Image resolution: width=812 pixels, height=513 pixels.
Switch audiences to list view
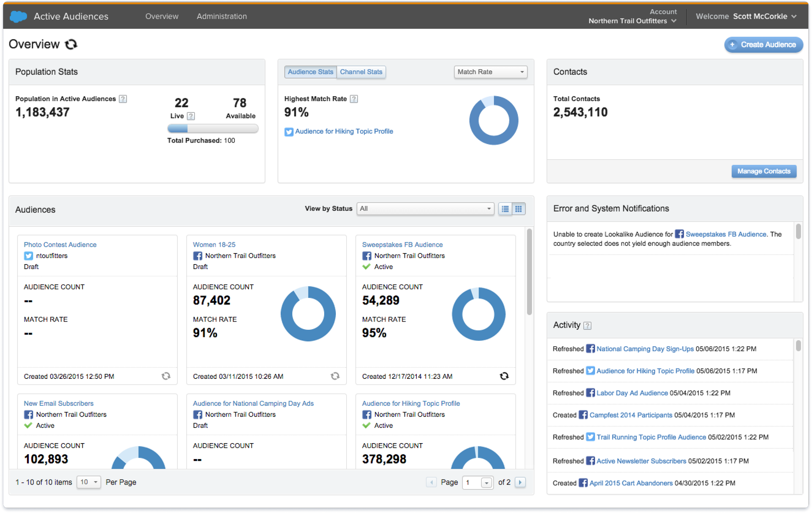tap(505, 209)
